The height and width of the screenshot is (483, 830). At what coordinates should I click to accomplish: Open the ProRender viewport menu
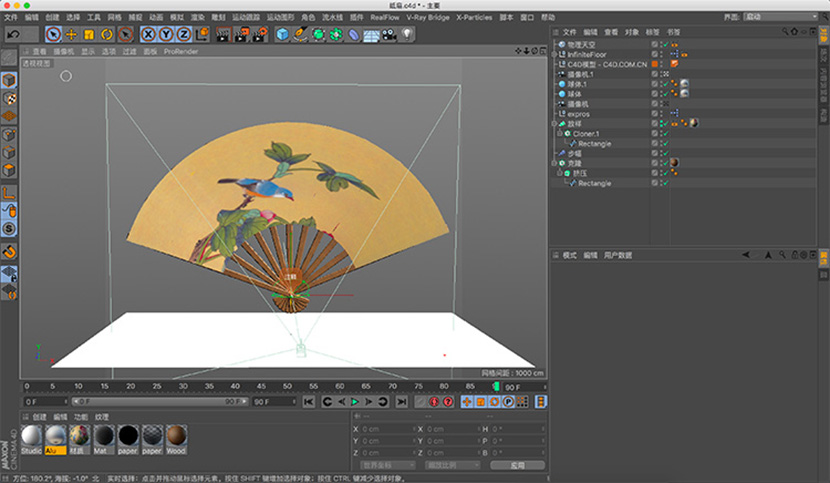point(181,51)
